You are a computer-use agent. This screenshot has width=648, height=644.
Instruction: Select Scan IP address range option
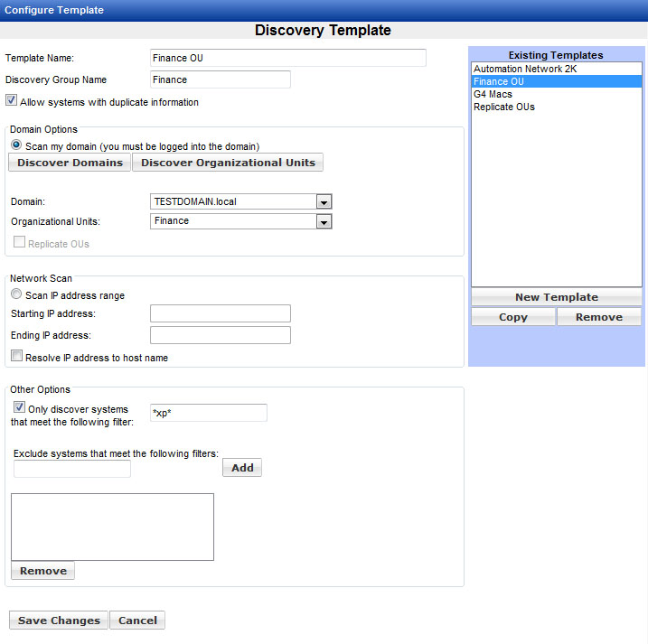coord(16,294)
